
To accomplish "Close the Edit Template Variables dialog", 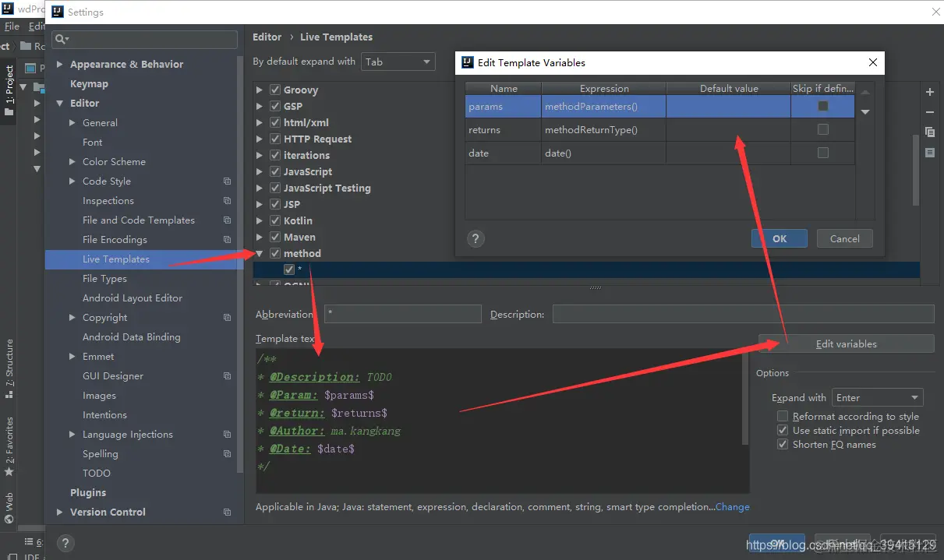I will tap(873, 62).
